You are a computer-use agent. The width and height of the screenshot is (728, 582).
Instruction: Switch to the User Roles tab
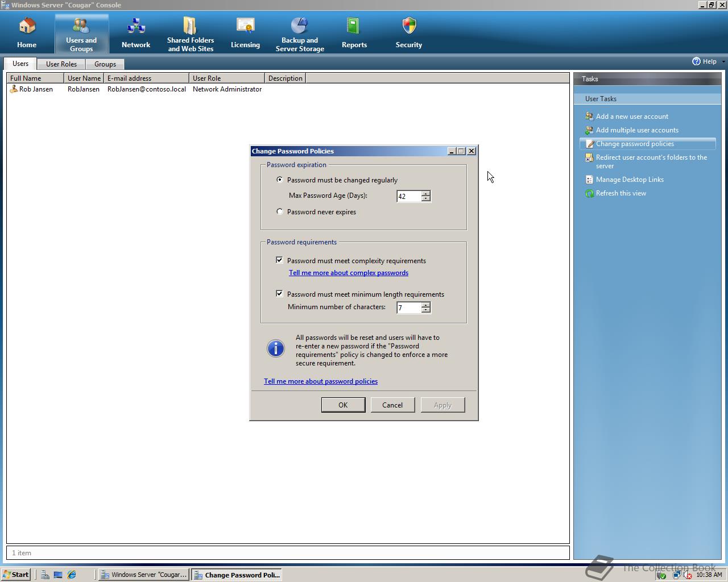(x=61, y=64)
